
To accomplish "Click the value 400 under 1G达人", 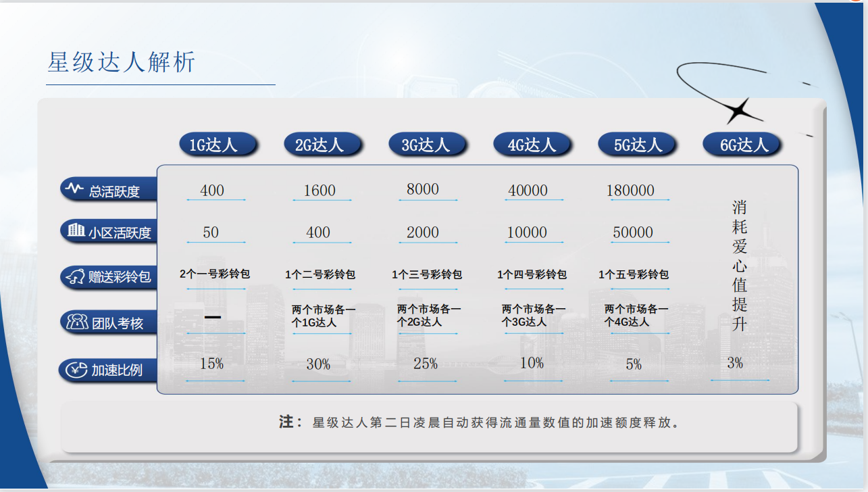I will 212,191.
